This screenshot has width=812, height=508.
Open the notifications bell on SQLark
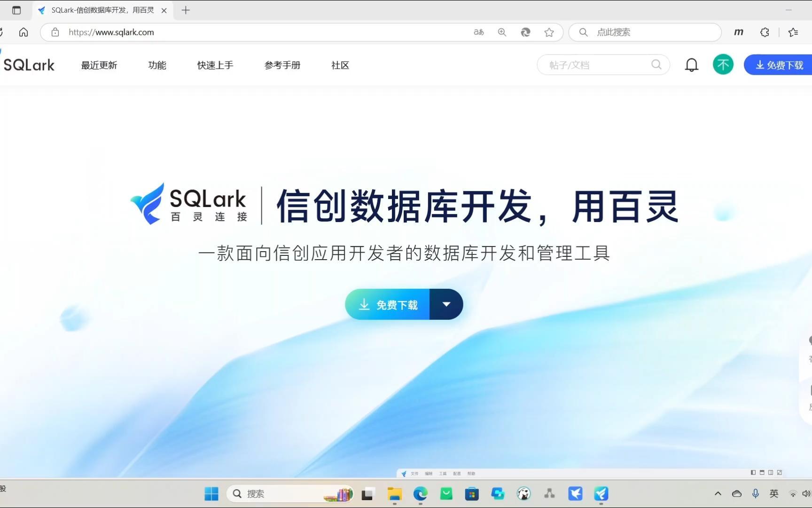click(x=691, y=65)
